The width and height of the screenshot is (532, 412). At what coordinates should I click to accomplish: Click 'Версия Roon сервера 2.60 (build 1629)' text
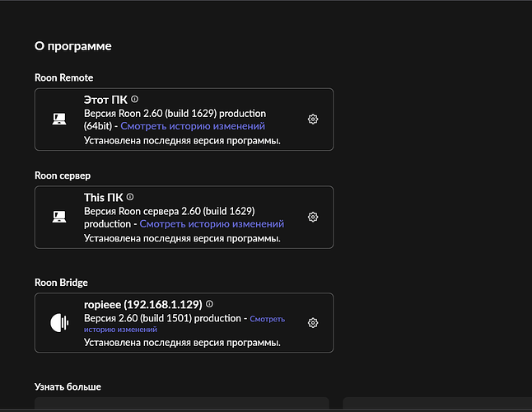[x=170, y=211]
